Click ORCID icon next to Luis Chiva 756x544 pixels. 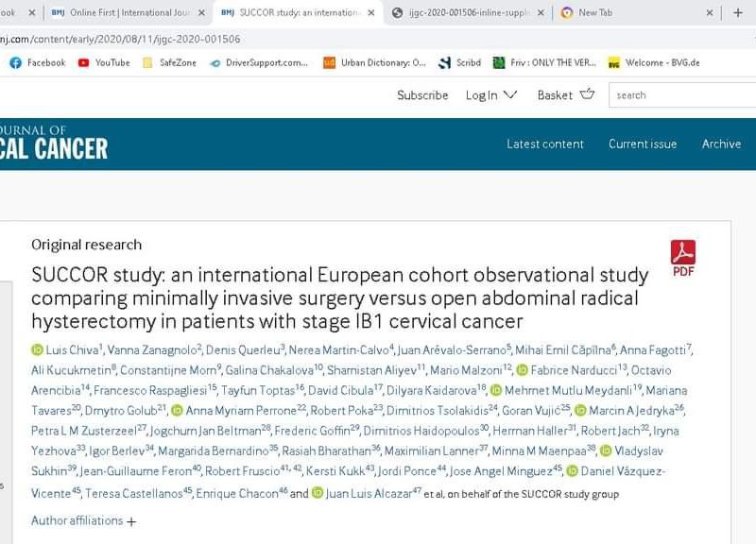pos(38,350)
